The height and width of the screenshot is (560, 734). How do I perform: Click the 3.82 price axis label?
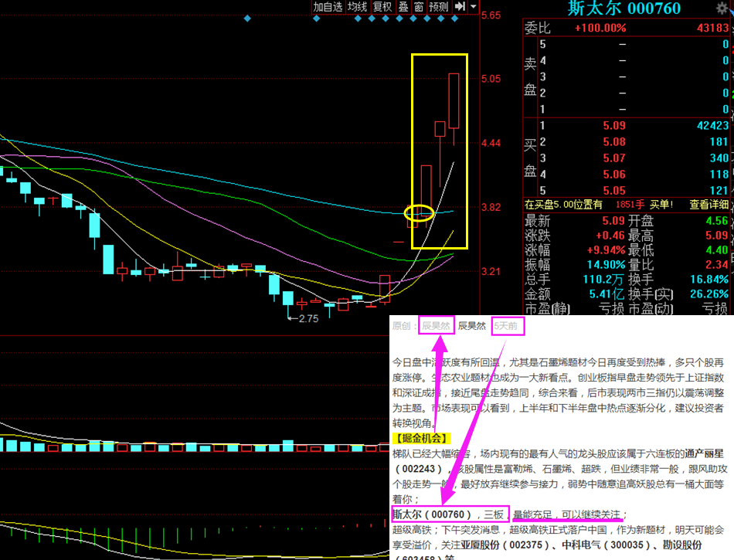click(x=491, y=207)
